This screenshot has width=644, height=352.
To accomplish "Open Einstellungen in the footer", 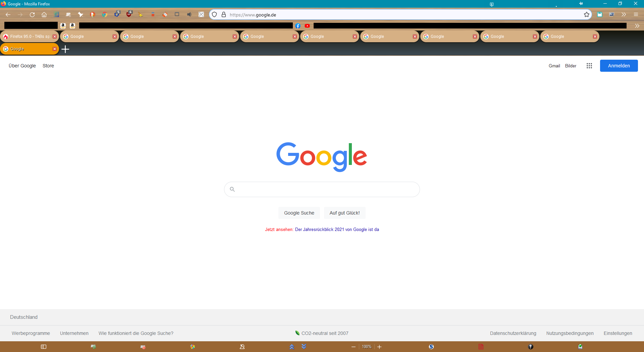I will click(618, 333).
